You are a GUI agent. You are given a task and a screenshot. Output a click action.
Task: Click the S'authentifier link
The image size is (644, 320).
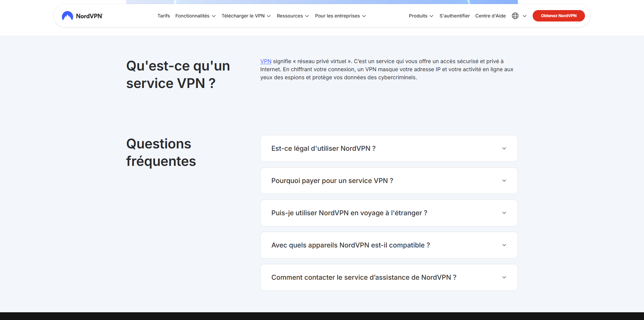[454, 16]
